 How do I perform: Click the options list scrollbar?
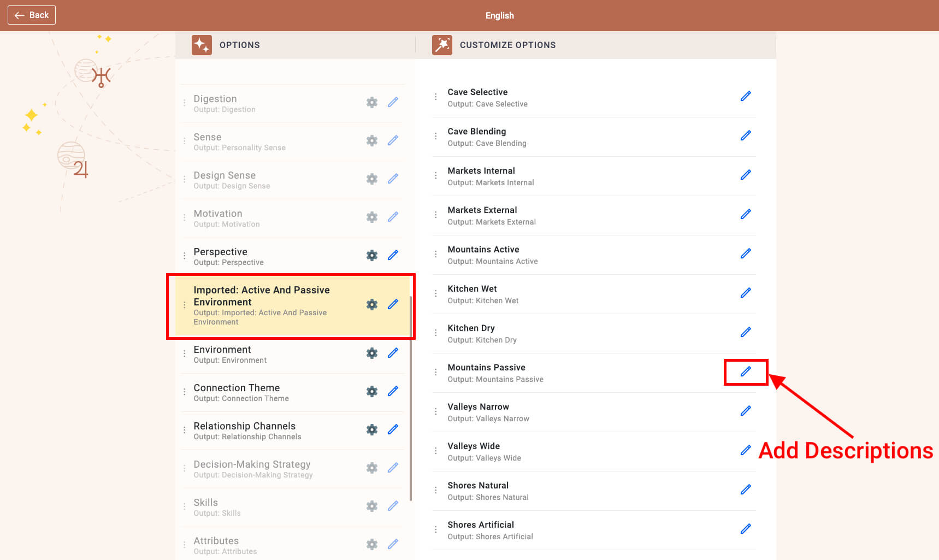(411, 399)
